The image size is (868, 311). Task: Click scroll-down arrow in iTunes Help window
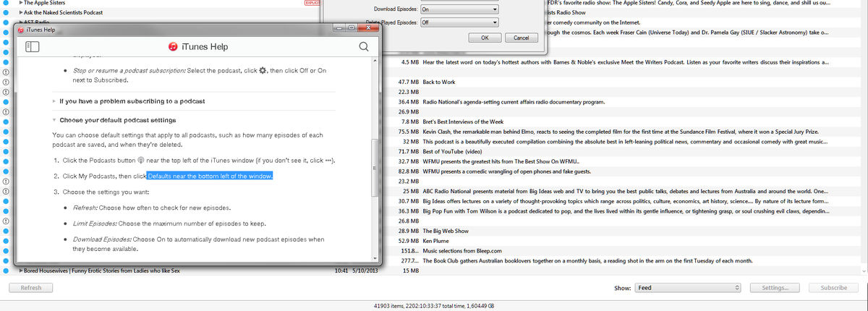(x=374, y=257)
